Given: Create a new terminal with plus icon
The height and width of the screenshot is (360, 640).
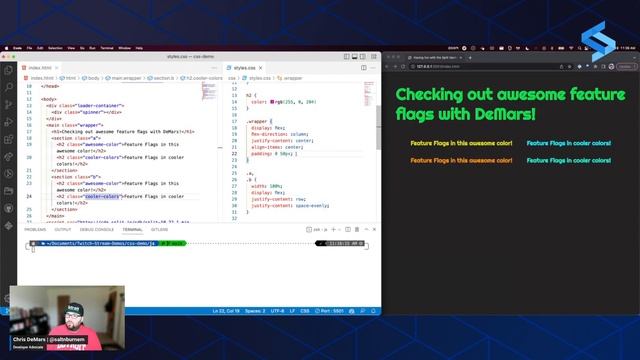Looking at the screenshot, I should [333, 229].
